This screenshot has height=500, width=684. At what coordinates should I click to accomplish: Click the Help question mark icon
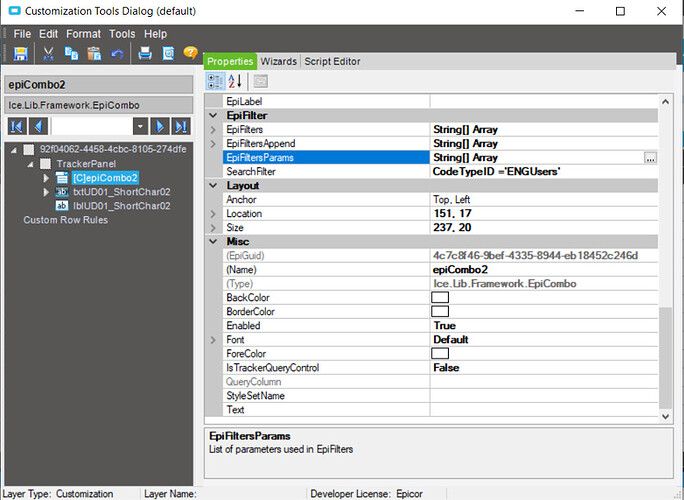190,53
